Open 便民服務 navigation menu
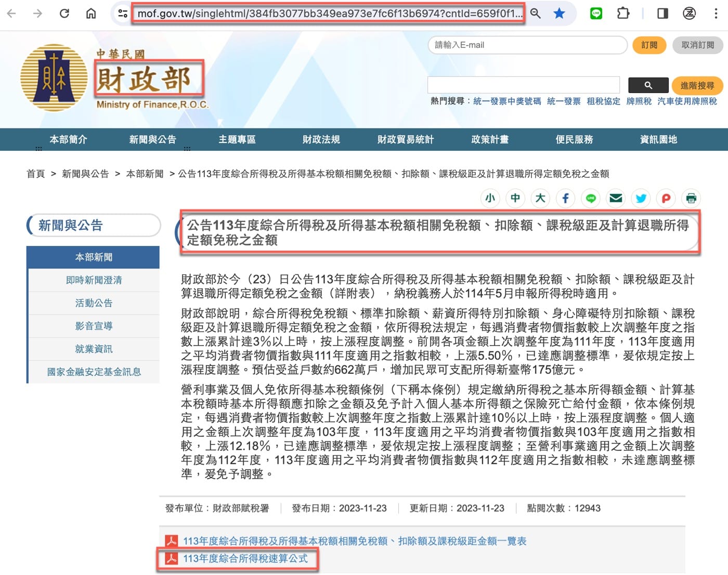 click(x=574, y=139)
